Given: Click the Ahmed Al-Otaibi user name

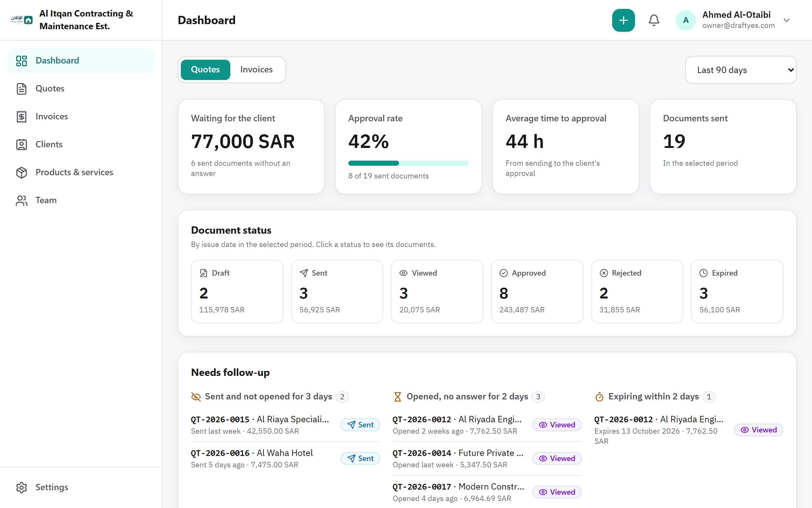Looking at the screenshot, I should pyautogui.click(x=736, y=15).
